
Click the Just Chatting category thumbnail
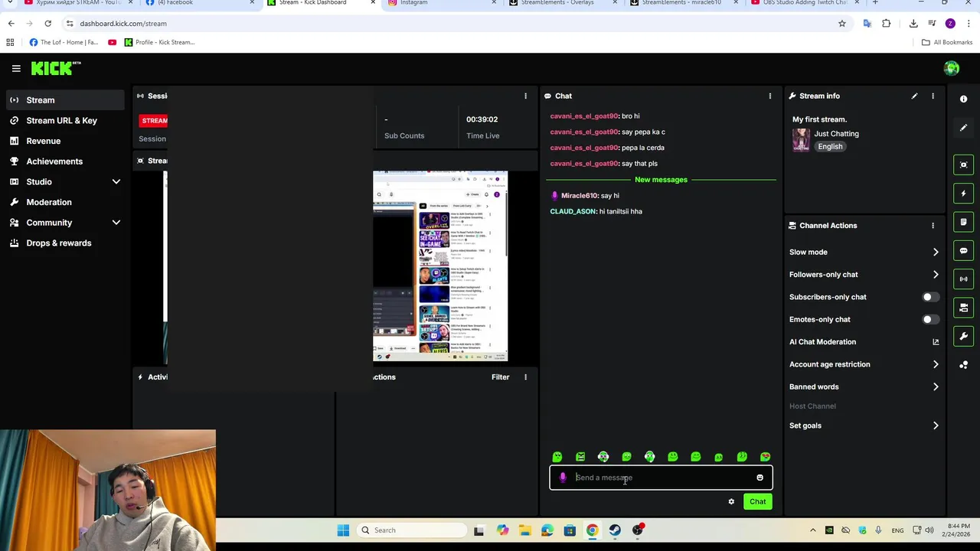pyautogui.click(x=801, y=140)
